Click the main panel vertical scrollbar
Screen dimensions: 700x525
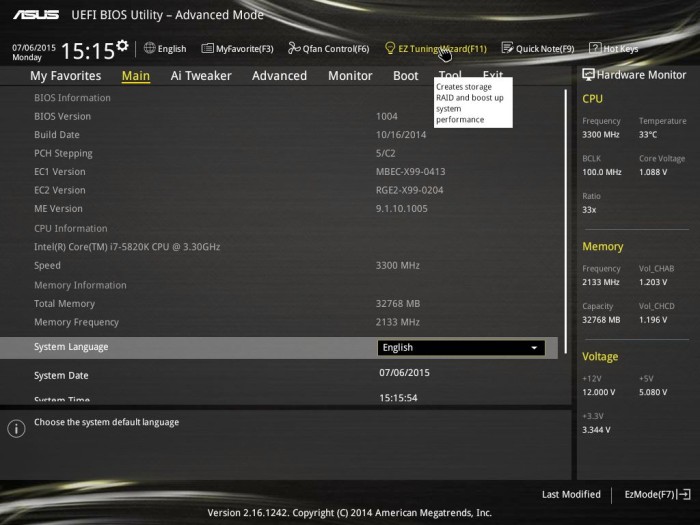566,221
